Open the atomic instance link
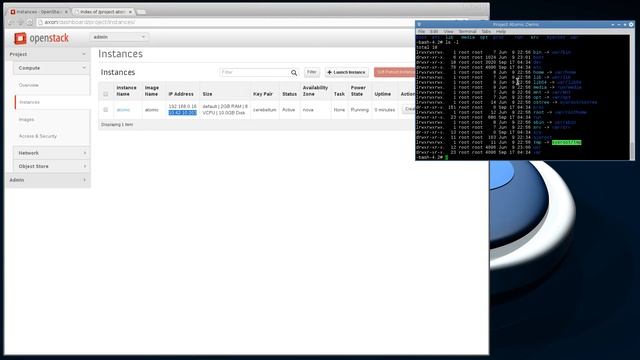 123,110
